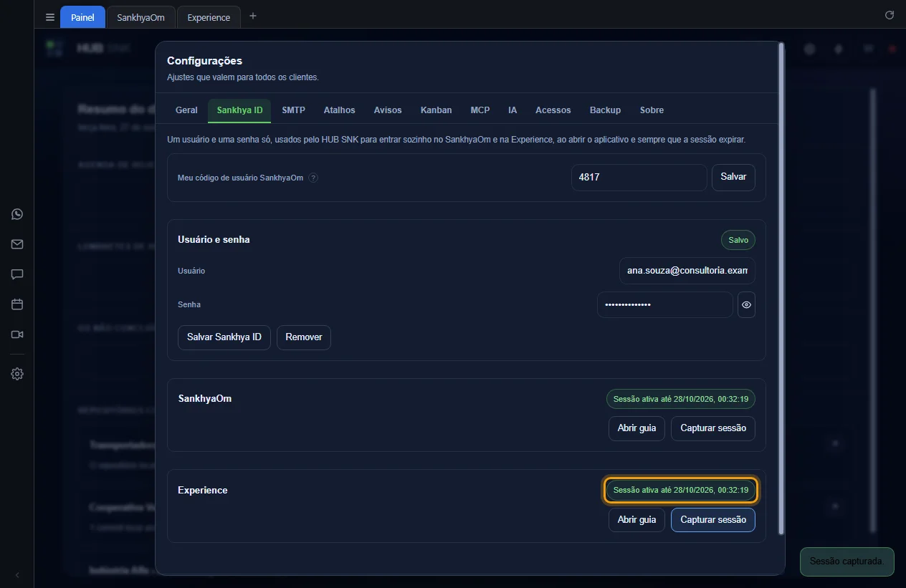Click Abrir guia in the SankhyaOm section

(x=636, y=428)
